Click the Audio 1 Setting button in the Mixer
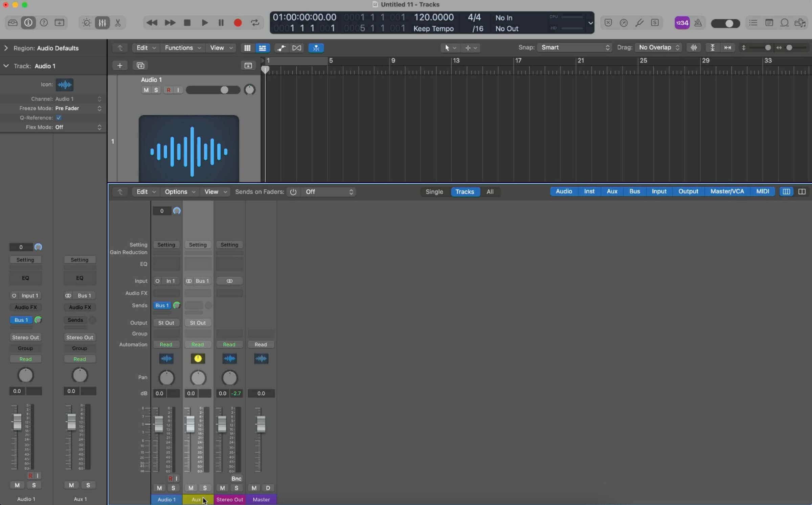The height and width of the screenshot is (505, 812). tap(166, 245)
